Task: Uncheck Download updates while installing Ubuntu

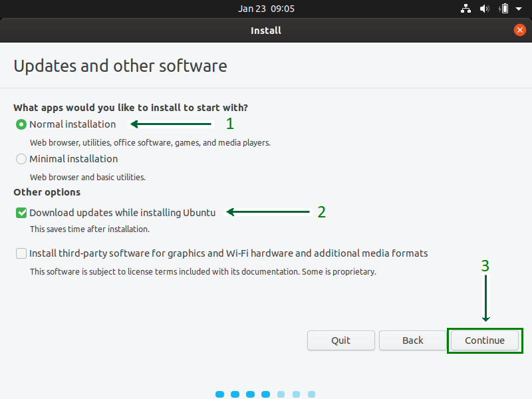Action: pos(21,213)
